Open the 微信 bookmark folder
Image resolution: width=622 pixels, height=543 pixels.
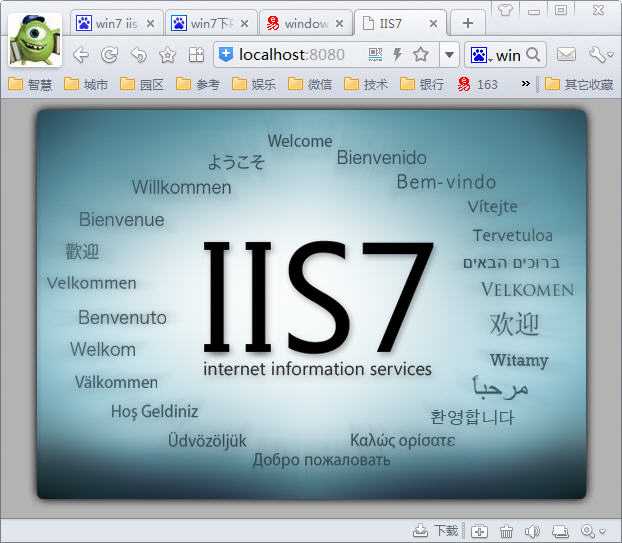coord(310,84)
